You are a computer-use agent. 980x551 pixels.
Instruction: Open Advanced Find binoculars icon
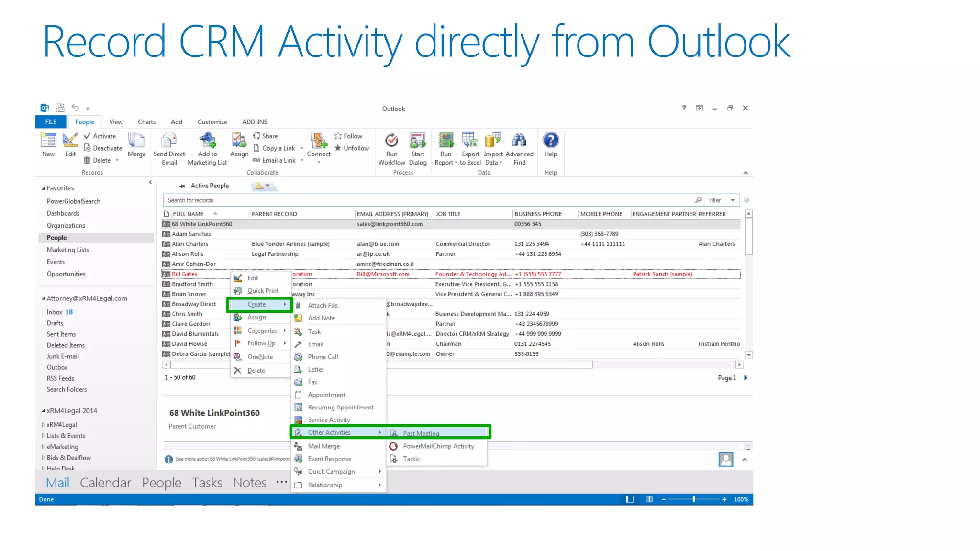coord(519,140)
